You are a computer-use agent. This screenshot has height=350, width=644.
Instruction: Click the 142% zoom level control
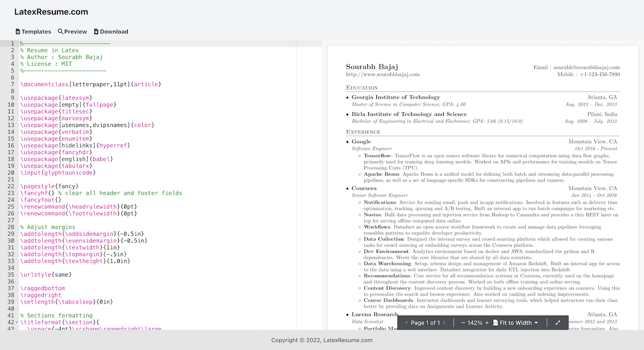click(475, 322)
